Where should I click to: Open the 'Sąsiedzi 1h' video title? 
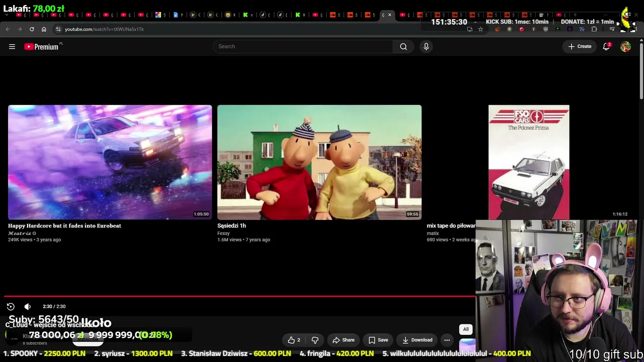coord(231,226)
